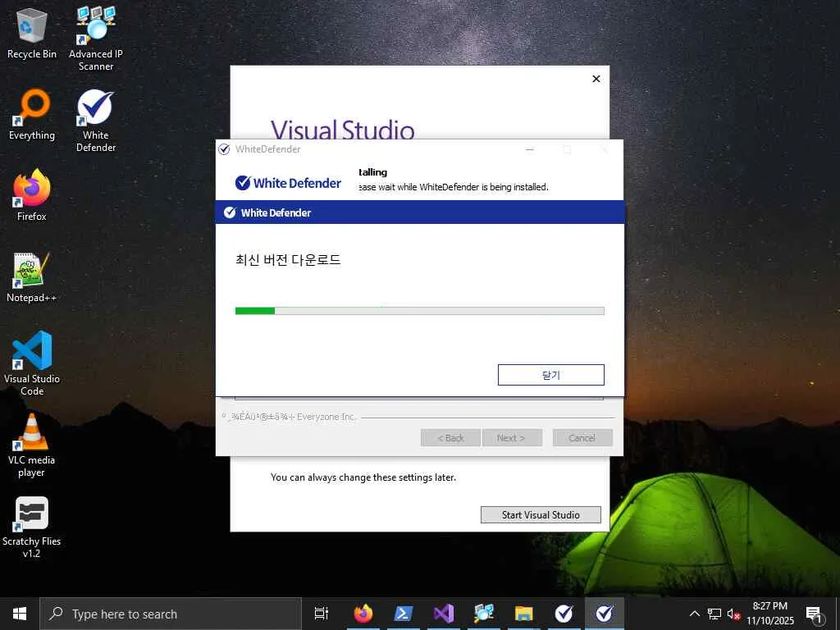840x630 pixels.
Task: Select first WhiteDefender taskbar icon
Action: [x=564, y=614]
